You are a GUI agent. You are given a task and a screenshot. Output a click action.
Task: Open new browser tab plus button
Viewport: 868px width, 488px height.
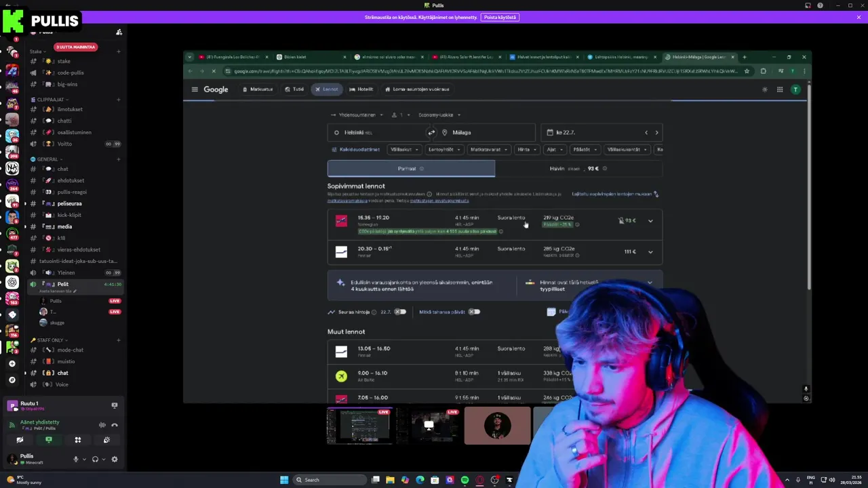pos(744,57)
